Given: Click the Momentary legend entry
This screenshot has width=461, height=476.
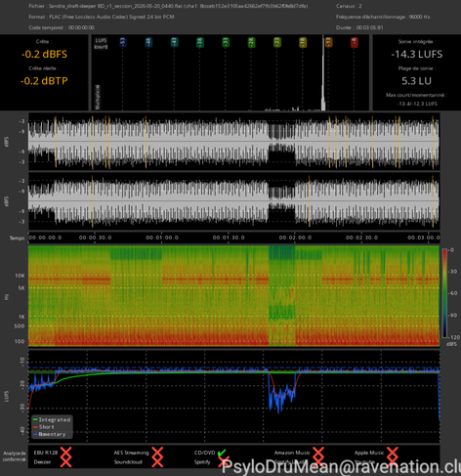Looking at the screenshot, I should pyautogui.click(x=50, y=434).
